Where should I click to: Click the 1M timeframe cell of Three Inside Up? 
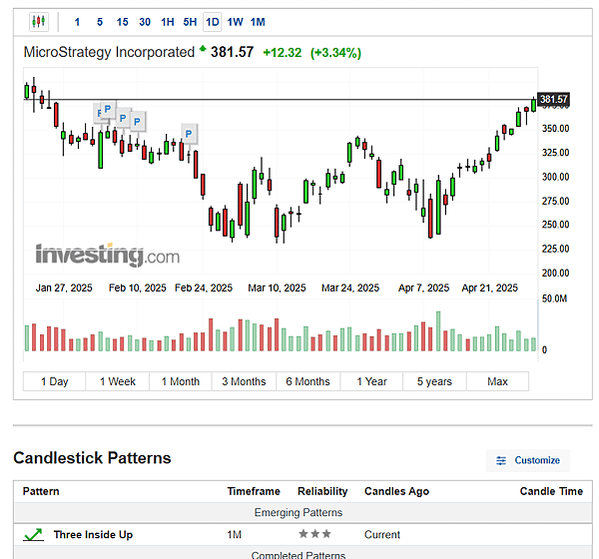click(x=234, y=535)
